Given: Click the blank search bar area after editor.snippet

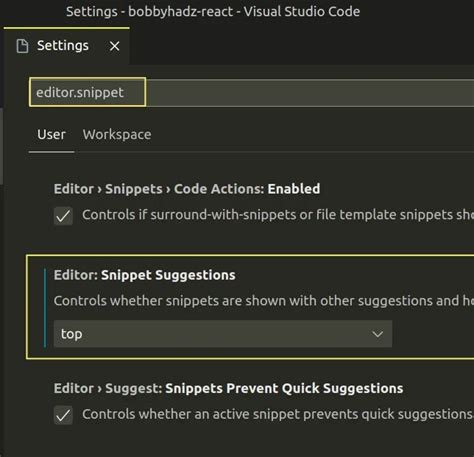Looking at the screenshot, I should click(x=310, y=93).
